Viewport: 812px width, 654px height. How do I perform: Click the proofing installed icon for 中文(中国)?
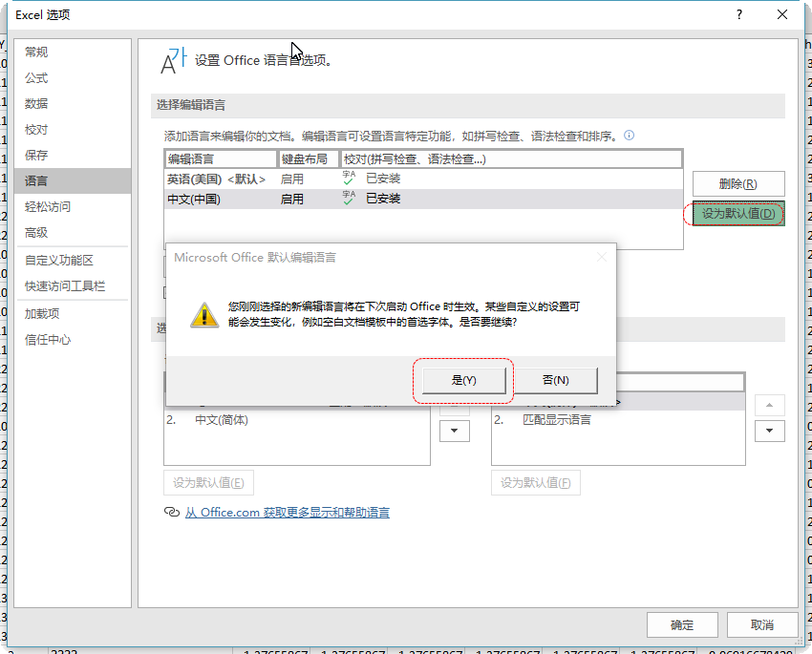[349, 199]
